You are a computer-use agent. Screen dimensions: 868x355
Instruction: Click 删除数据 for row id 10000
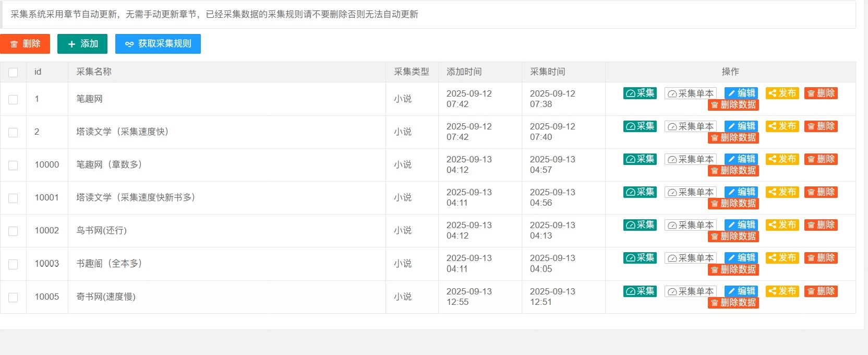click(733, 171)
